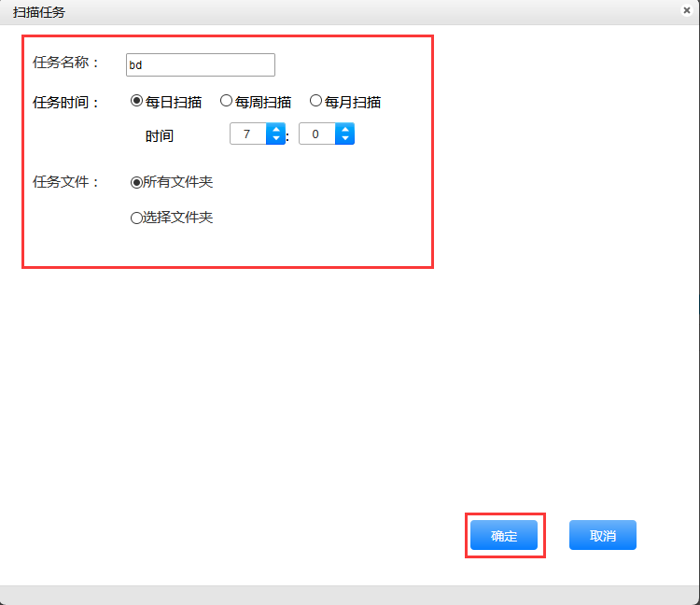Screen dimensions: 700x605
Task: Click the 扫描任务 dialog title
Action: pyautogui.click(x=39, y=12)
